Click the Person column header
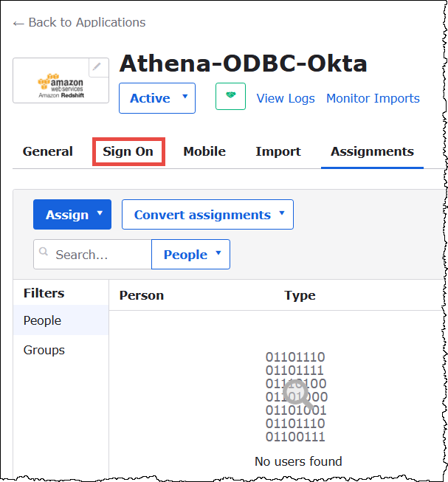Viewport: 448px width, 482px height. (x=142, y=295)
